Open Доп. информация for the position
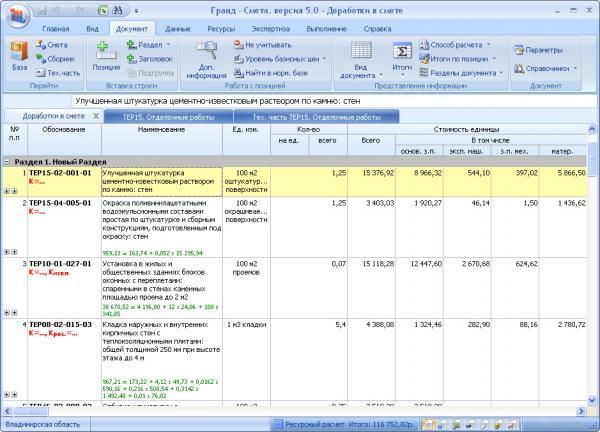Viewport: 600px width, 432px height. coord(205,58)
